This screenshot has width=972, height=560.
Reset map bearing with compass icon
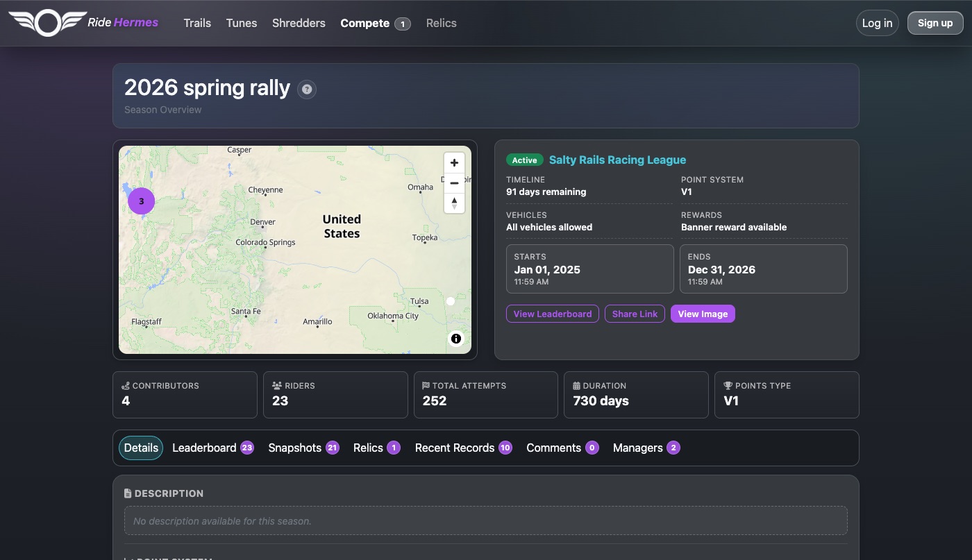click(x=454, y=203)
